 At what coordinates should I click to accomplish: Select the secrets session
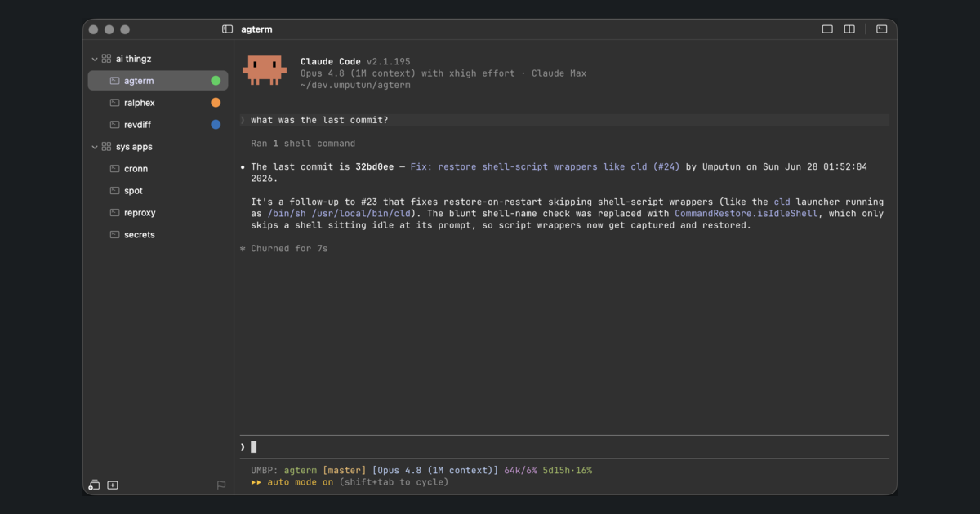pyautogui.click(x=158, y=235)
